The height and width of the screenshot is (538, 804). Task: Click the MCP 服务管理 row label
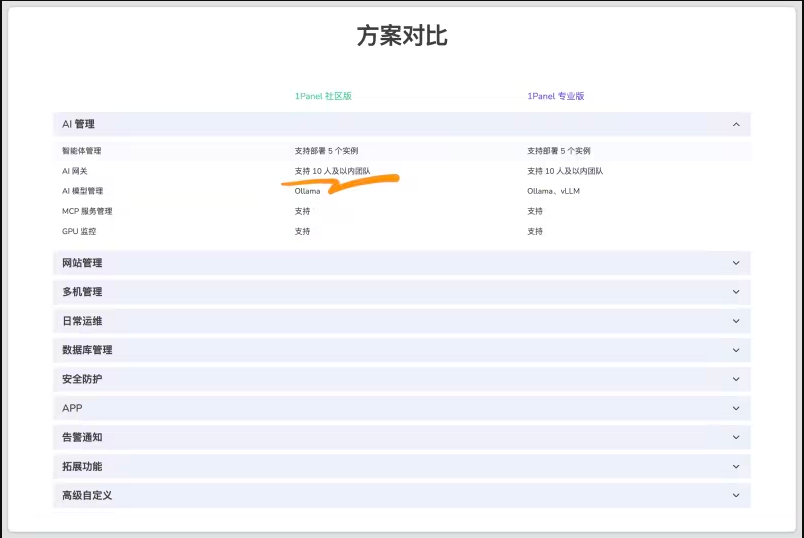(x=87, y=211)
